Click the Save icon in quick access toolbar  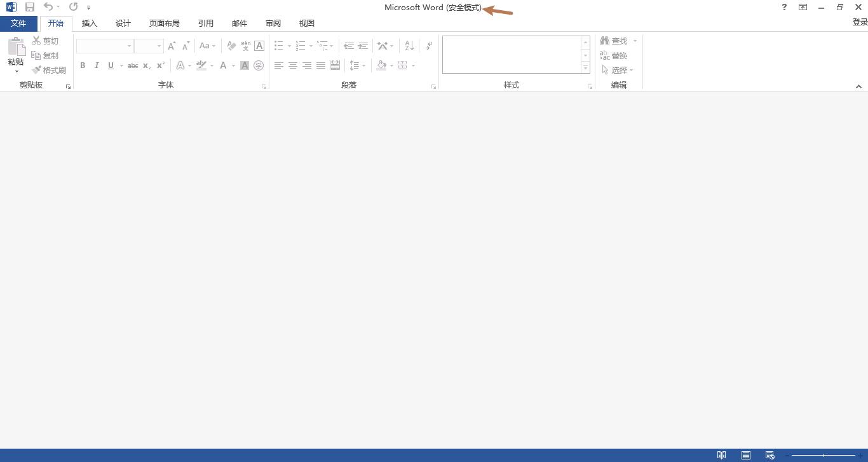tap(30, 7)
